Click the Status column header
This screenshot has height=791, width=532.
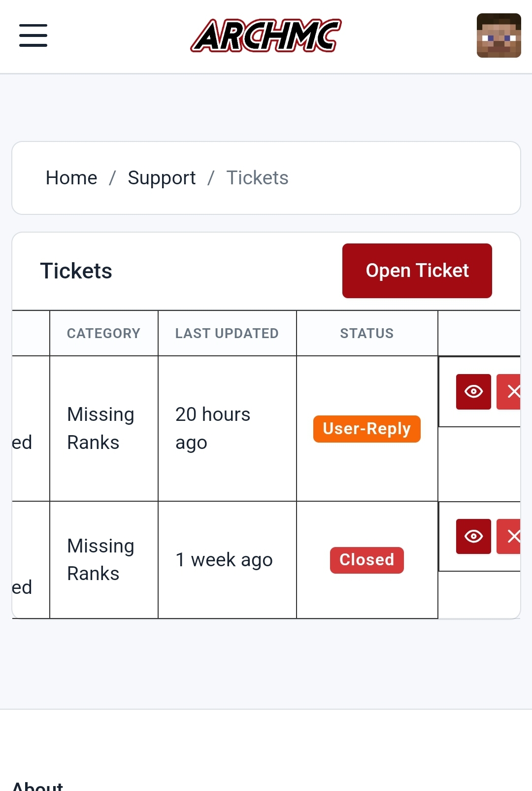click(x=367, y=333)
